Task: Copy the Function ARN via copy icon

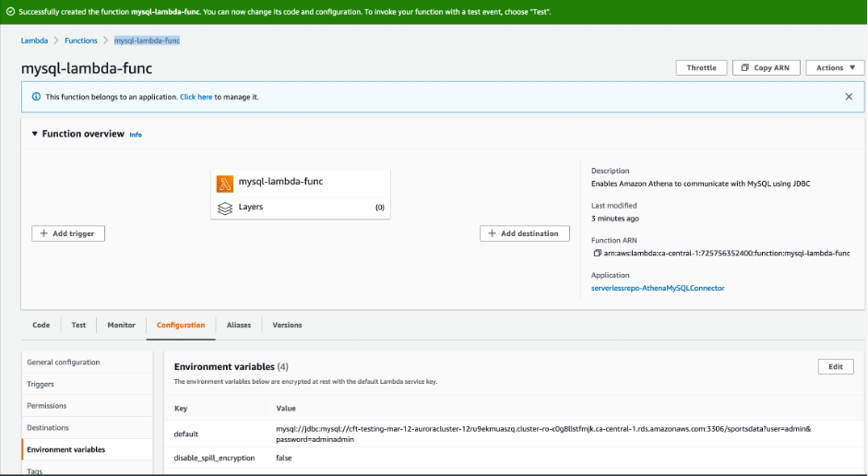Action: [x=597, y=253]
